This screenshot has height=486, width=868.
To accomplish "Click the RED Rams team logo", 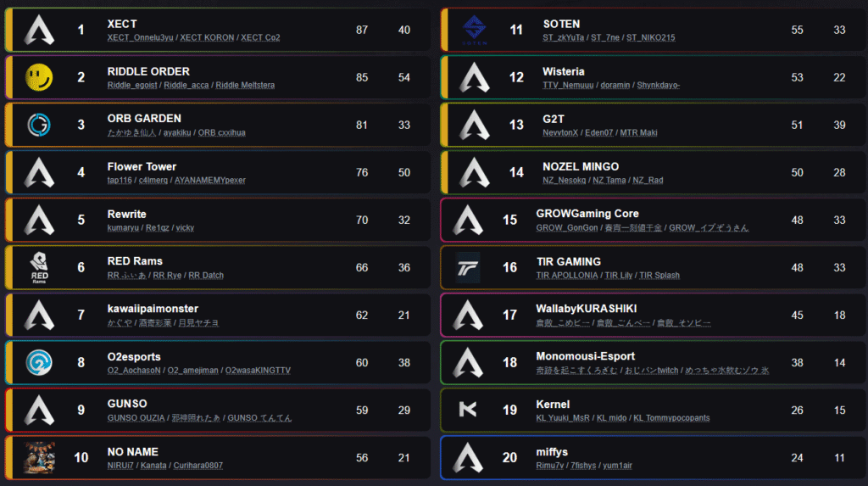I will coord(39,268).
